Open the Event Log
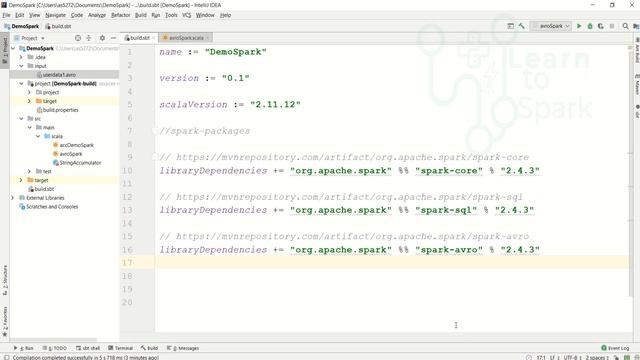Viewport: 640px width, 360px height. tap(615, 348)
